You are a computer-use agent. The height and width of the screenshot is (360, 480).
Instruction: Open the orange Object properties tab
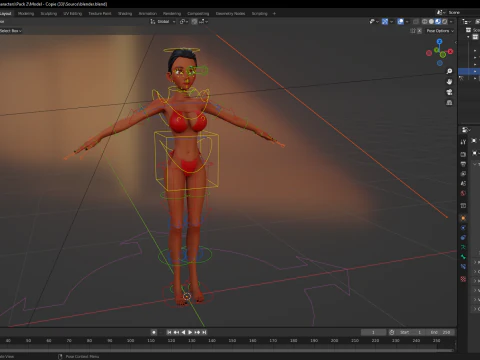coord(463,218)
